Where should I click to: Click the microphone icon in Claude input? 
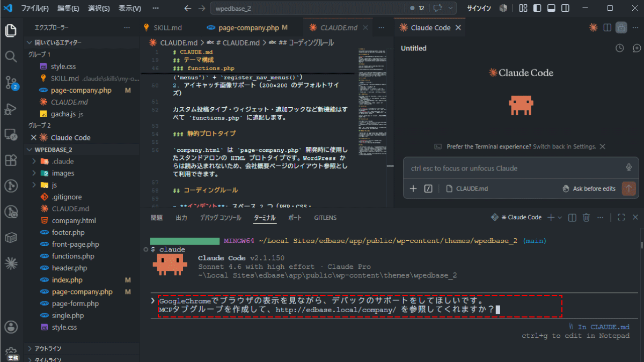tap(628, 168)
